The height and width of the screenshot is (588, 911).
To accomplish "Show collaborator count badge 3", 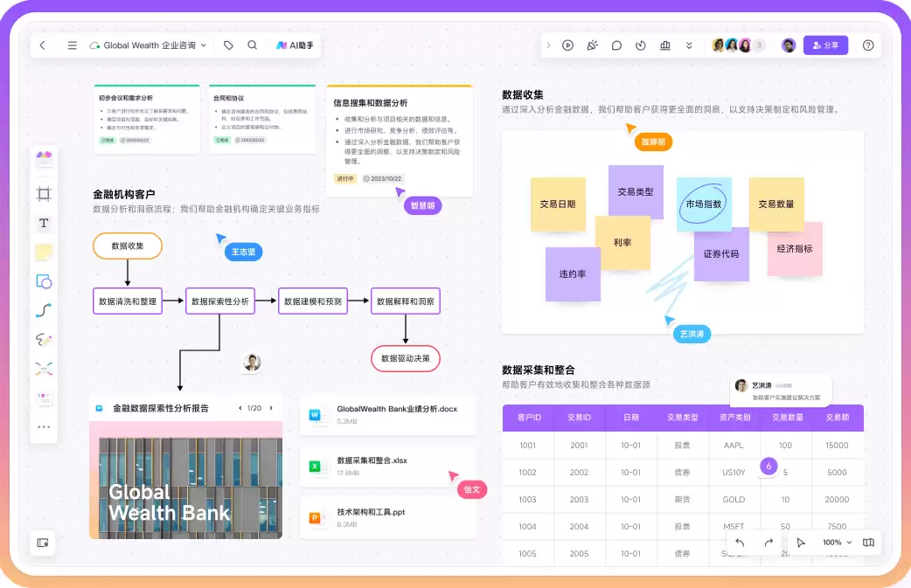I will coord(759,45).
